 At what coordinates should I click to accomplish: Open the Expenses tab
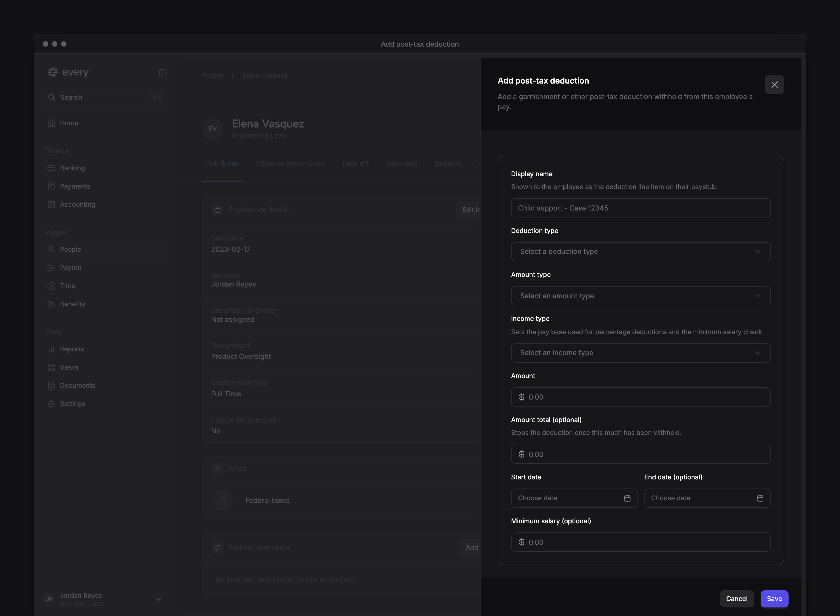click(402, 164)
